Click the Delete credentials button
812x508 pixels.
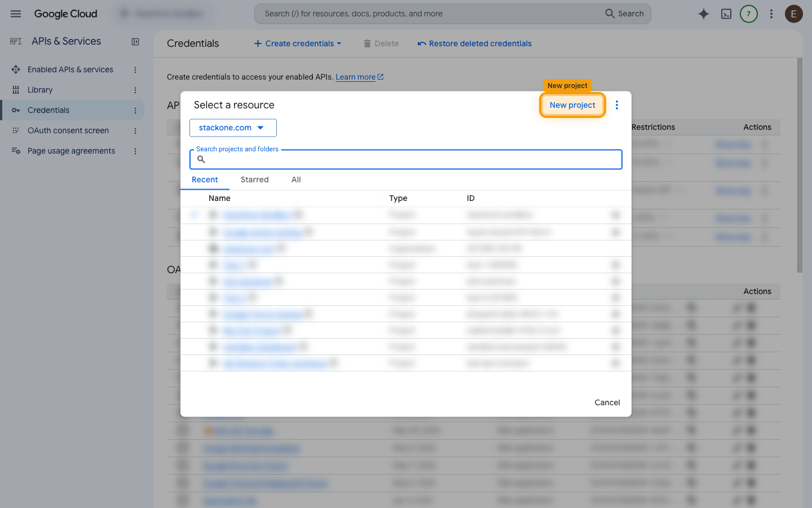[381, 43]
